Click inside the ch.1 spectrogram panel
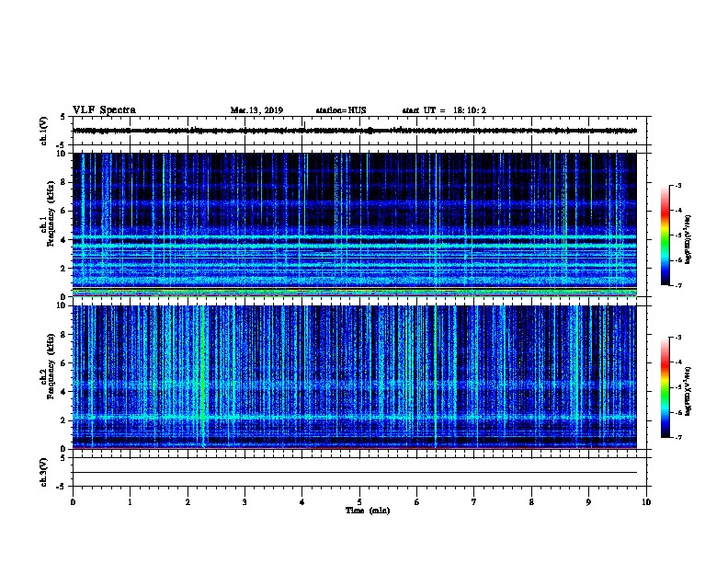 tap(355, 224)
